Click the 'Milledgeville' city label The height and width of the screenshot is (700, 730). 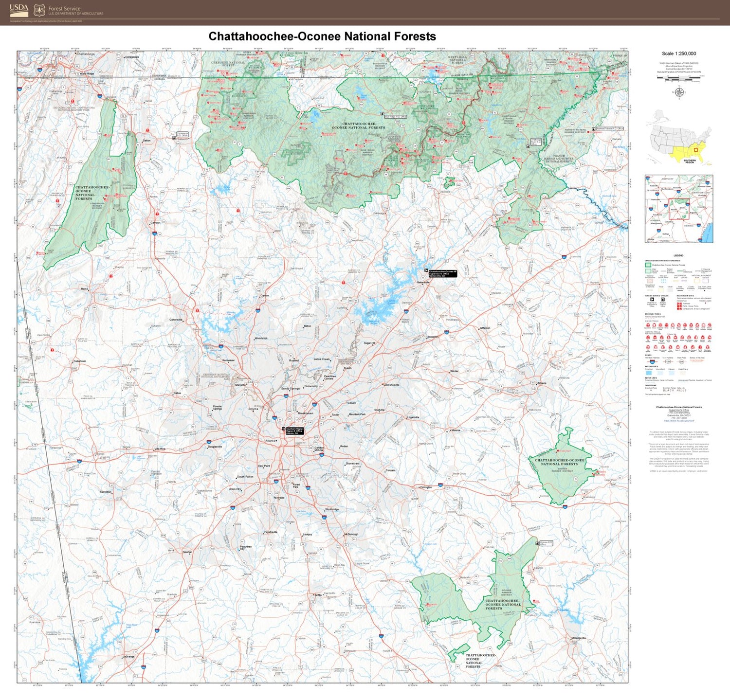coord(579,638)
